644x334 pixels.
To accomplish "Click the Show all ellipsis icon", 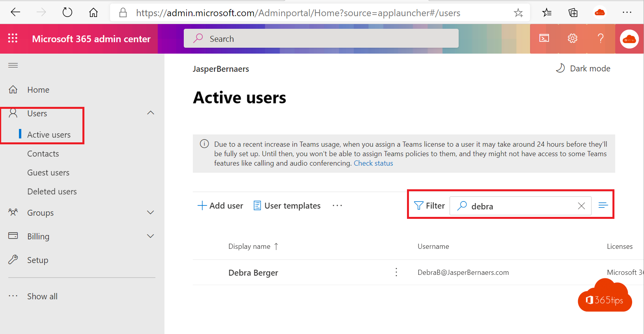I will 13,296.
